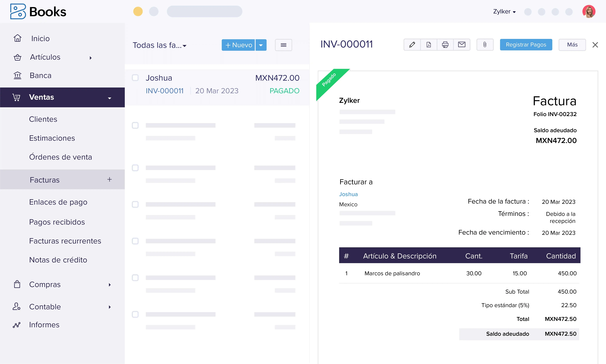The height and width of the screenshot is (364, 606).
Task: Check the Joshua invoice checkbox
Action: coord(135,78)
